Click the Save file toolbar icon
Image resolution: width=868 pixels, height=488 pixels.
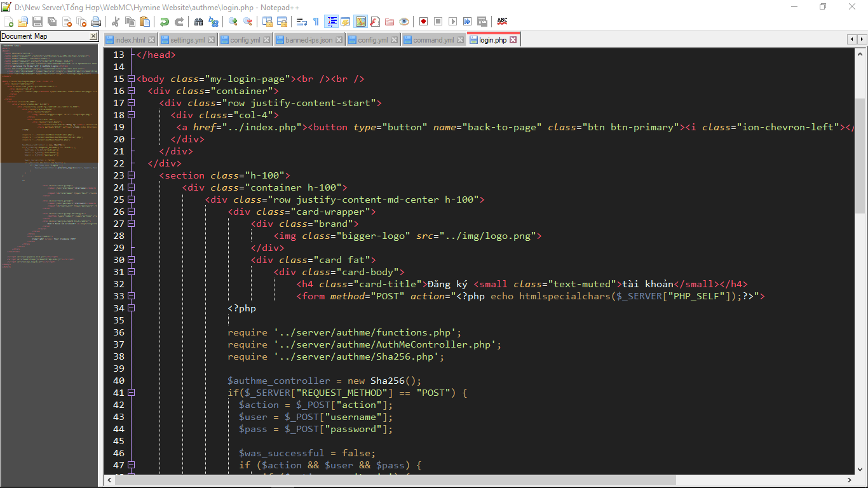click(x=37, y=22)
